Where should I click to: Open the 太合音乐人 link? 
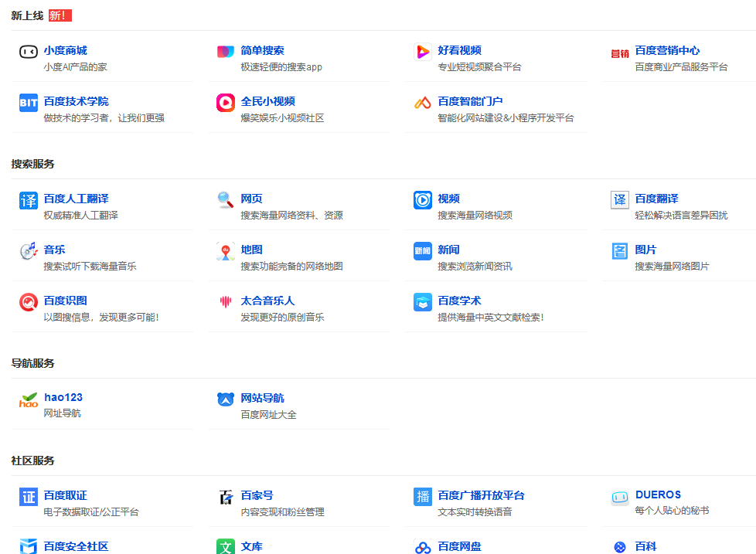pos(267,301)
